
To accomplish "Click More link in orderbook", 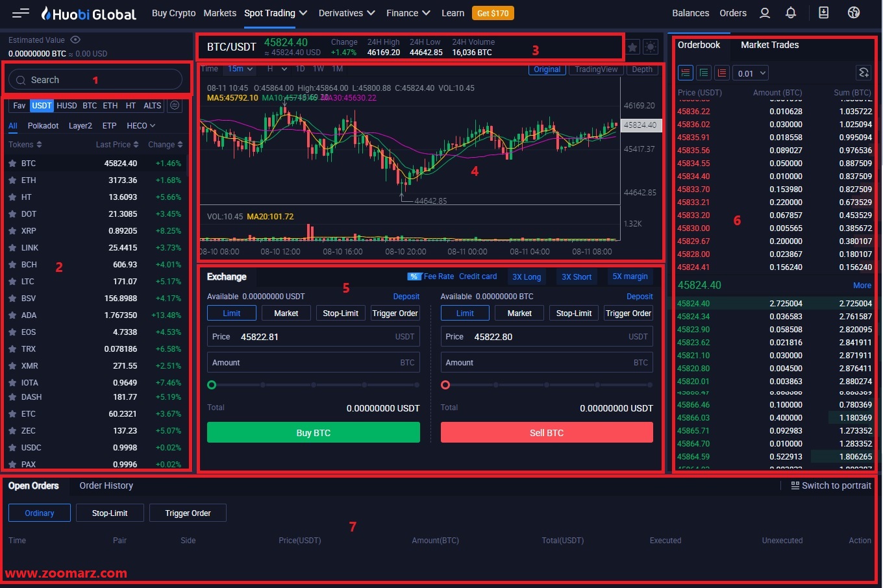I will click(862, 286).
